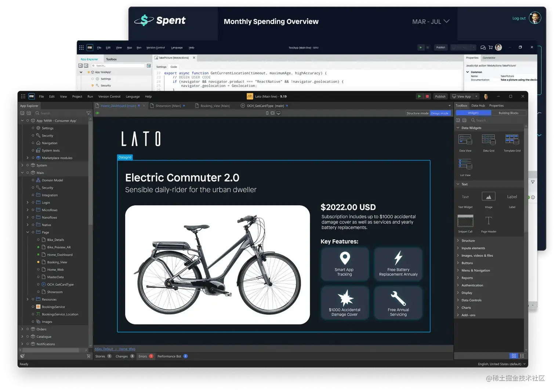This screenshot has height=392, width=555.
Task: Click the $1000 Accidental Damage Cover feature card
Action: pyautogui.click(x=345, y=303)
